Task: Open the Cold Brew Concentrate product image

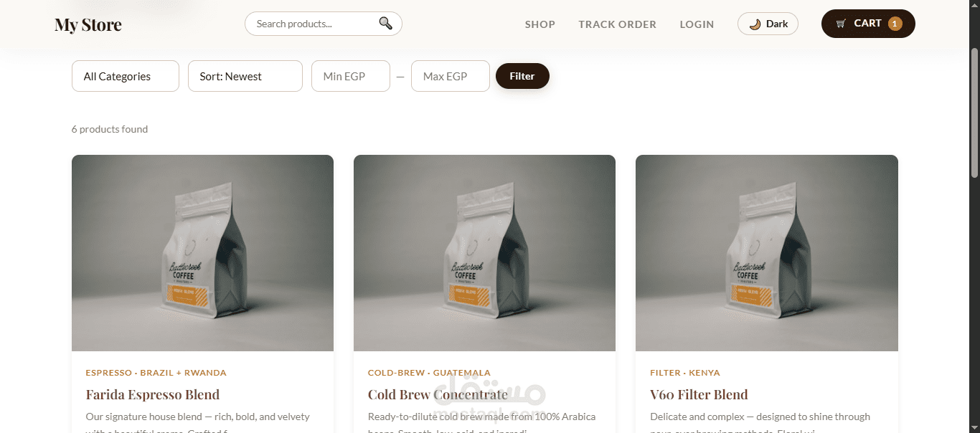Action: click(484, 253)
